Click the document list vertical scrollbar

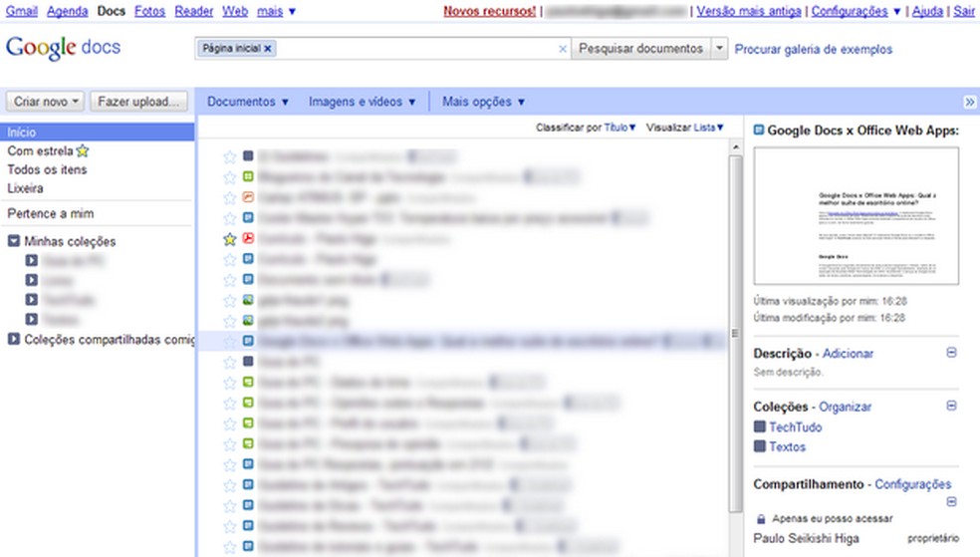pos(736,334)
